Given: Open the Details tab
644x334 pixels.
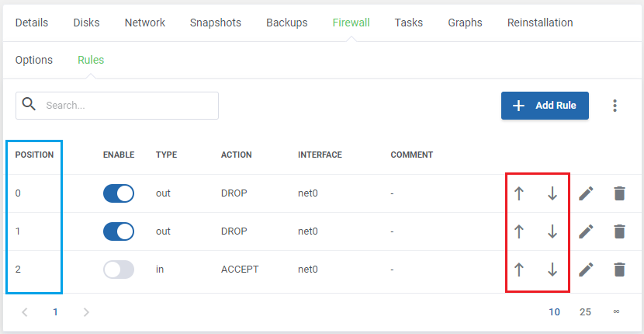Looking at the screenshot, I should [32, 23].
